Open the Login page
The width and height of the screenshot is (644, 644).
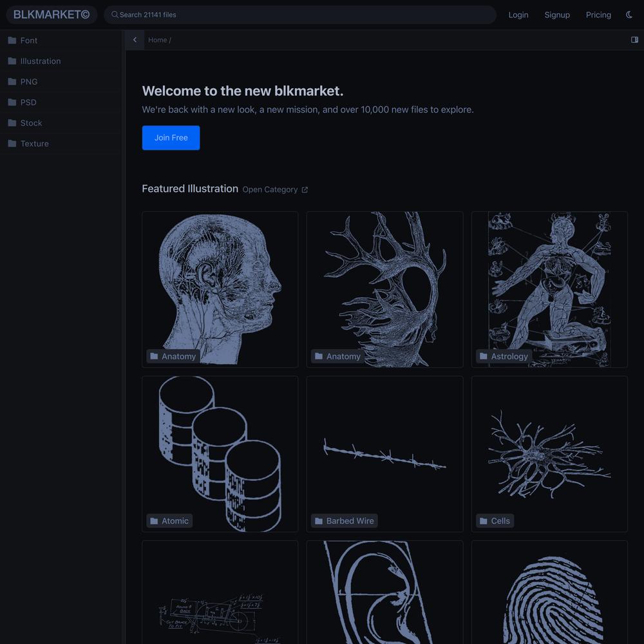[518, 15]
